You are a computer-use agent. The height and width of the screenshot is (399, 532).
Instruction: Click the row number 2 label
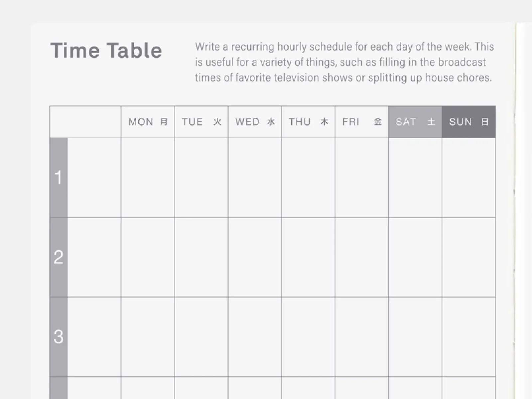[x=59, y=257]
